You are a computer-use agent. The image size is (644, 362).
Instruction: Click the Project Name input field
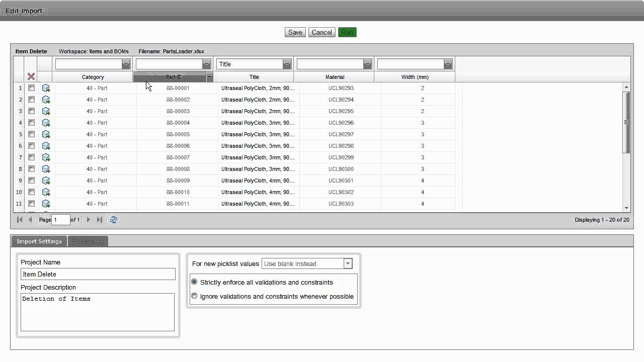tap(98, 274)
